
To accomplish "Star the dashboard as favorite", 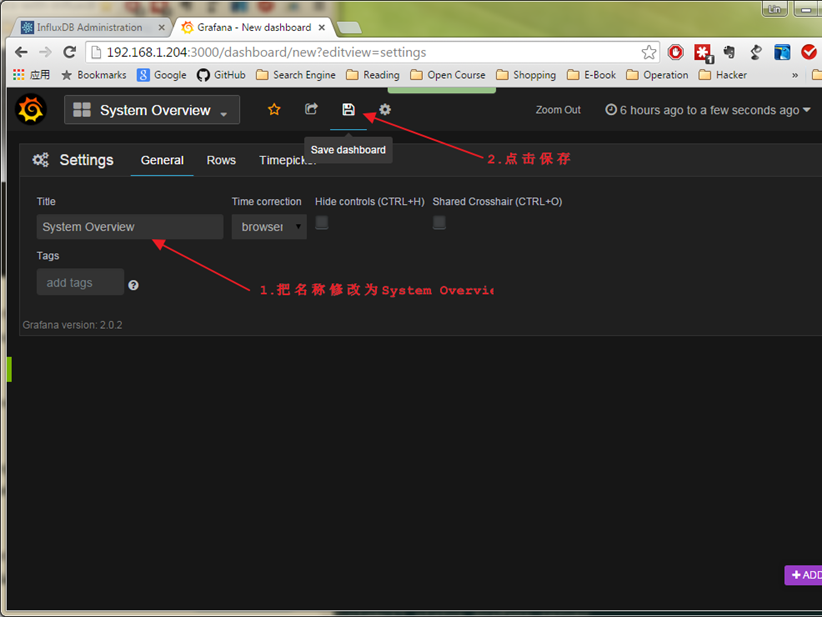I will (274, 110).
